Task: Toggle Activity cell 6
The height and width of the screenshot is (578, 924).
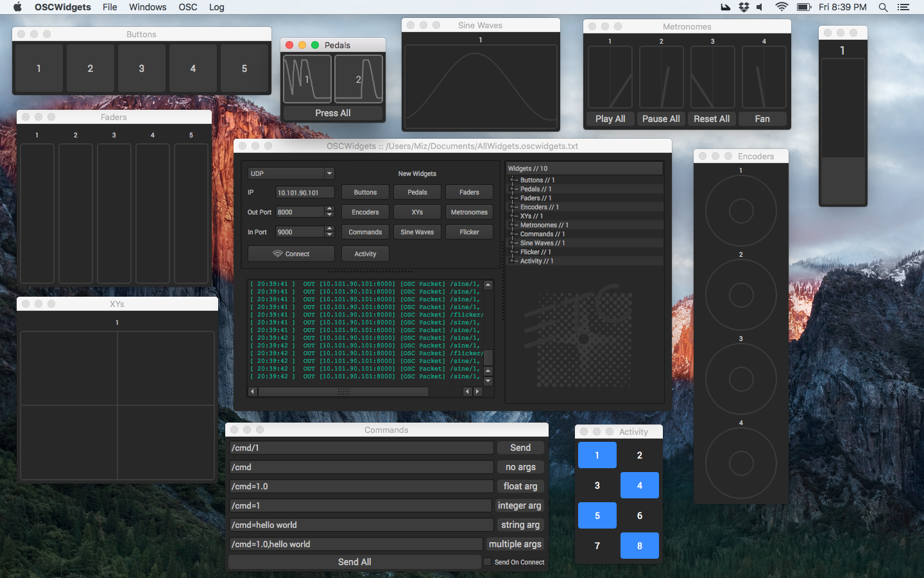Action: [x=640, y=516]
